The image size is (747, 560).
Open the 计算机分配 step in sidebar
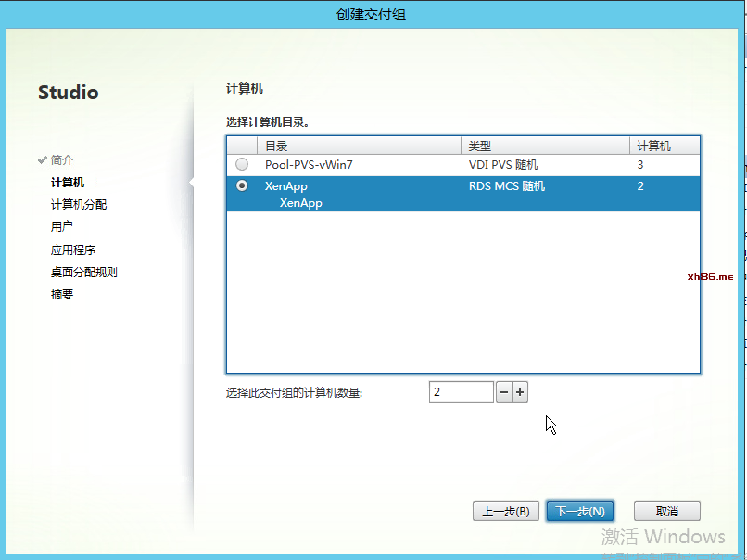79,204
